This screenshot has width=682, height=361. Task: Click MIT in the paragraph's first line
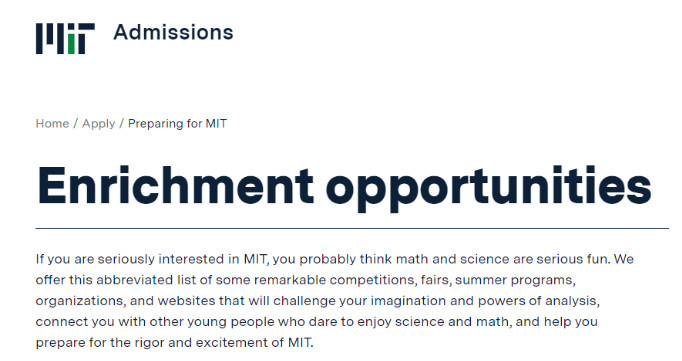(254, 259)
